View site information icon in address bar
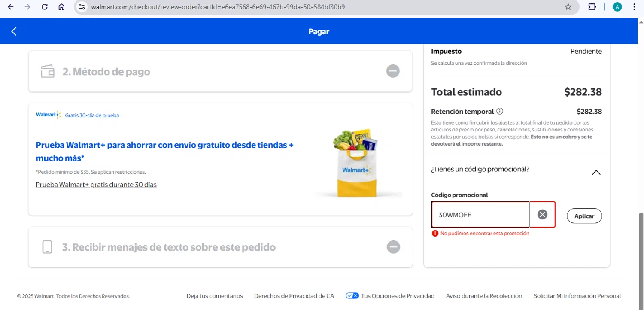Viewport: 644px width, 310px height. (x=82, y=7)
